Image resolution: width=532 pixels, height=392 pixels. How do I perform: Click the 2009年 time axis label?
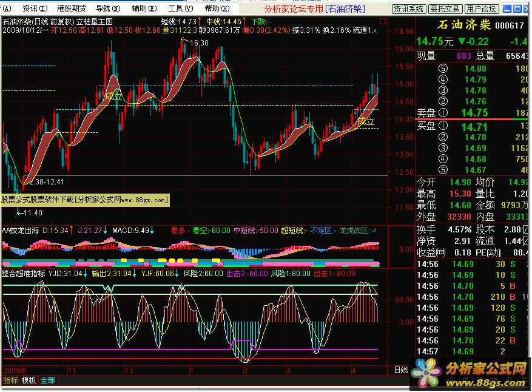(x=15, y=370)
